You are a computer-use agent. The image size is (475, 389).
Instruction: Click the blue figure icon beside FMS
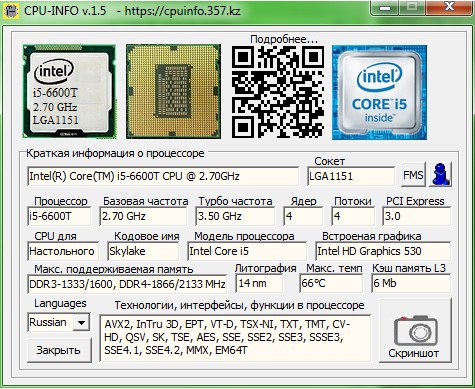[x=440, y=174]
